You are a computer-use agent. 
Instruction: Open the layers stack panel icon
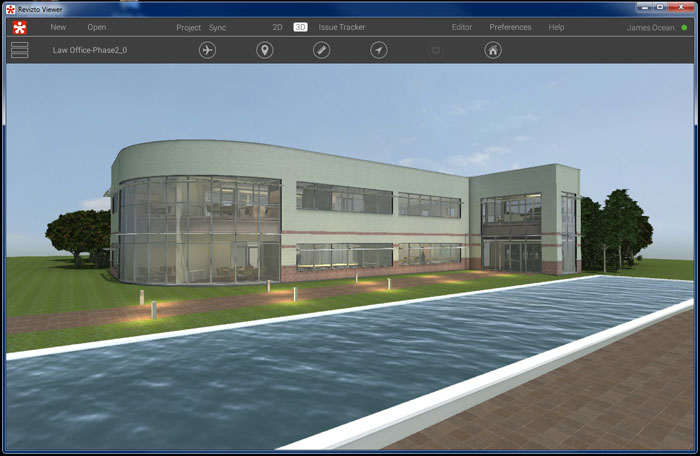(20, 50)
